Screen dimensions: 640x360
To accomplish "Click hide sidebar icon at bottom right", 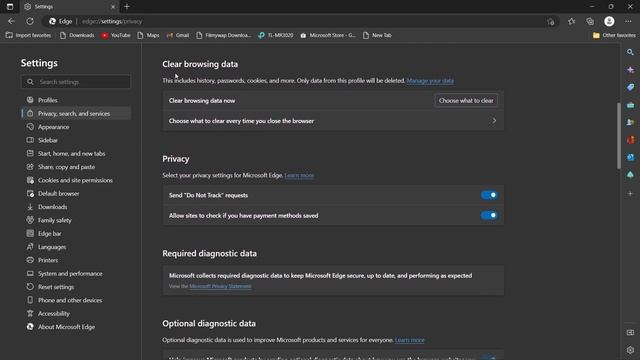I will tap(630, 333).
